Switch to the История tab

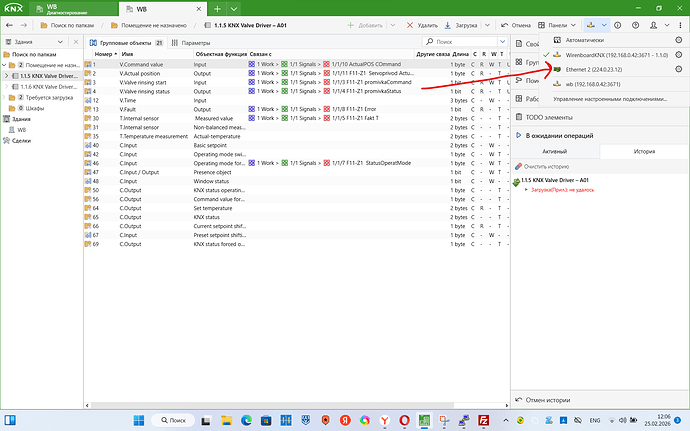[x=644, y=151]
